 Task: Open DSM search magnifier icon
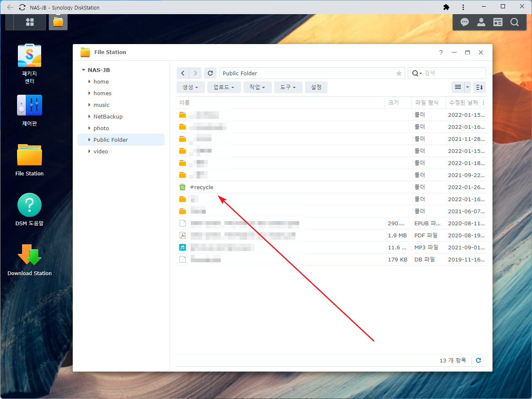[x=515, y=22]
